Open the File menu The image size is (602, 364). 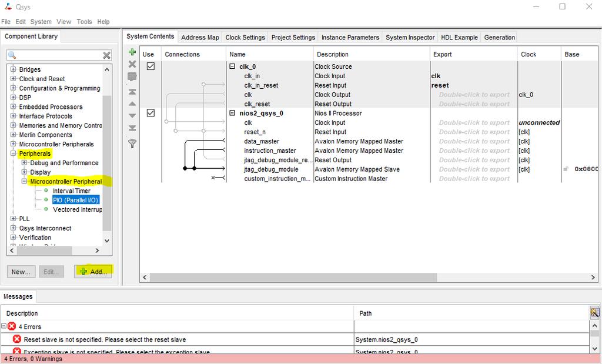pos(6,22)
